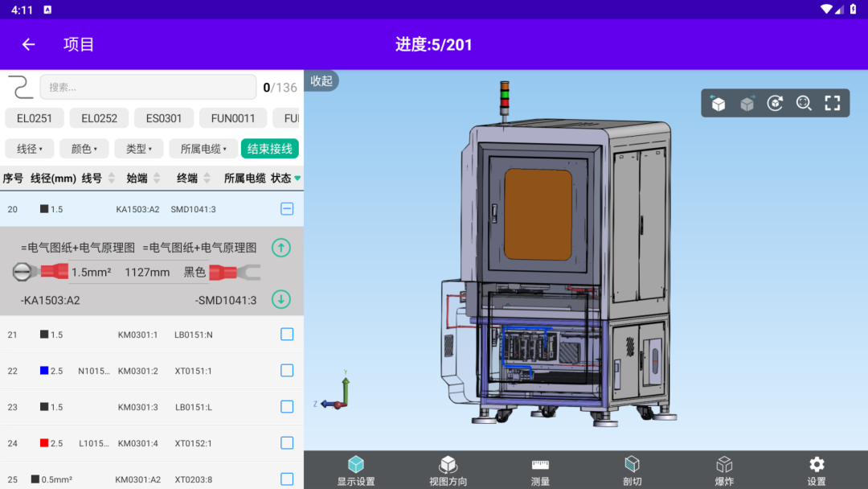Image resolution: width=868 pixels, height=489 pixels.
Task: Toggle status checkbox for row 20
Action: click(287, 209)
